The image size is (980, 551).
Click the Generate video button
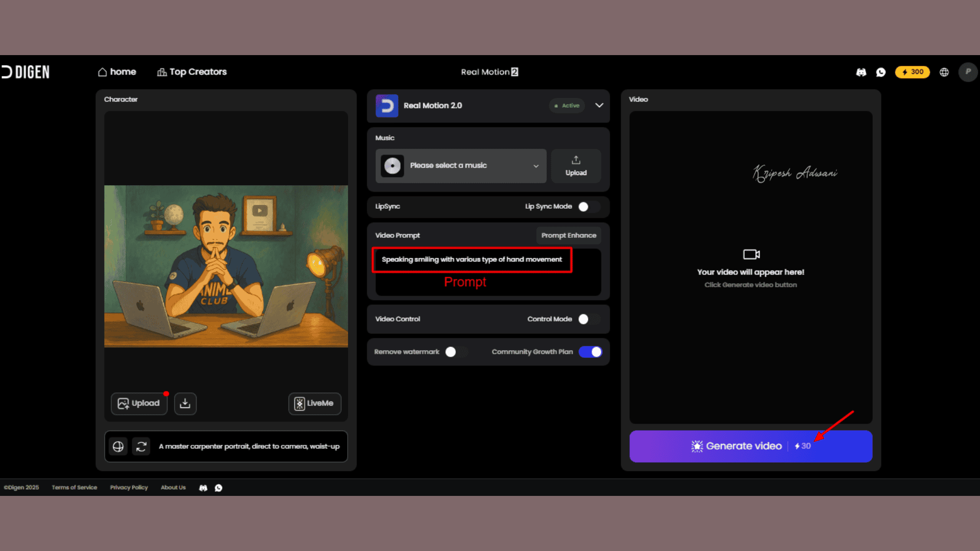pyautogui.click(x=750, y=446)
